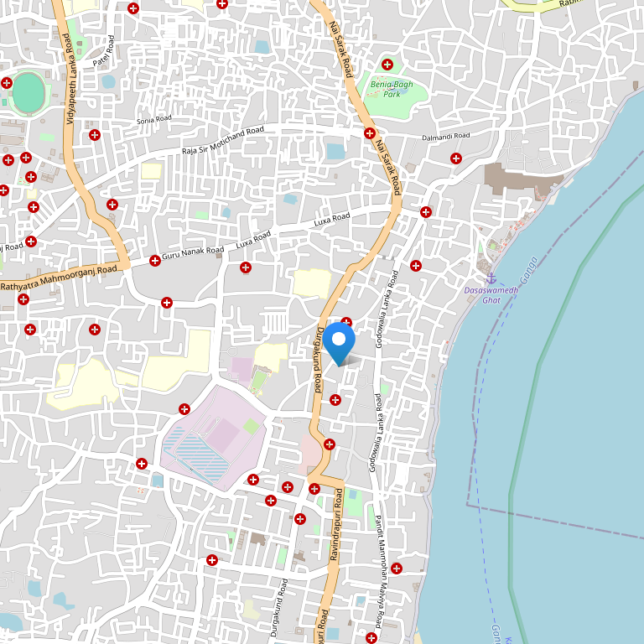Click the hospital marker on Dalmandi Road

[x=455, y=158]
